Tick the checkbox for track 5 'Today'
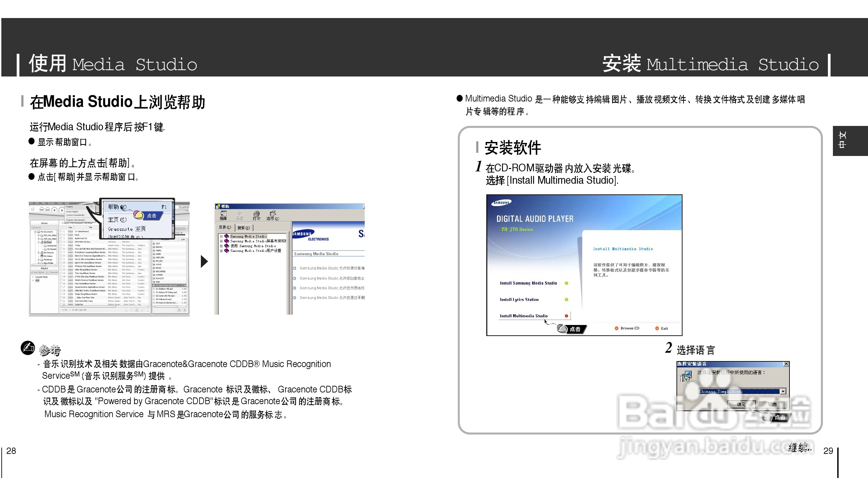Image resolution: width=868 pixels, height=495 pixels. (x=61, y=245)
